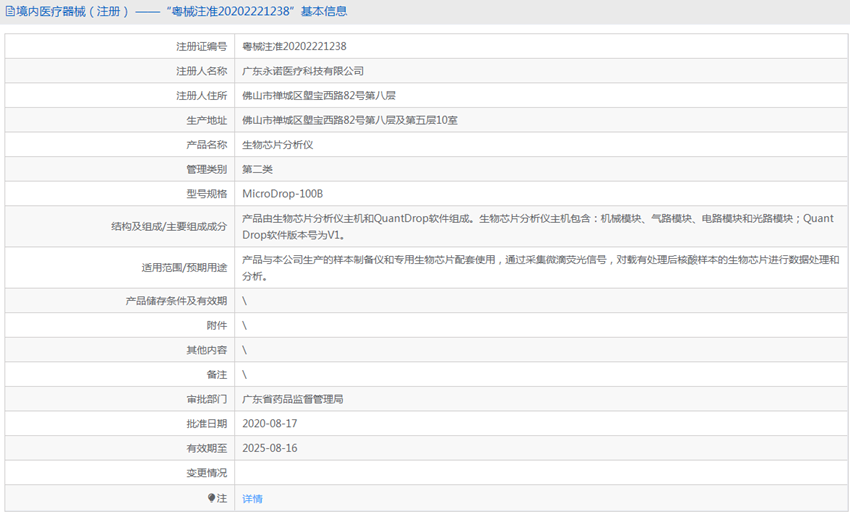Click the structure description mentioning QuantDrop软件
The width and height of the screenshot is (850, 516).
point(538,227)
